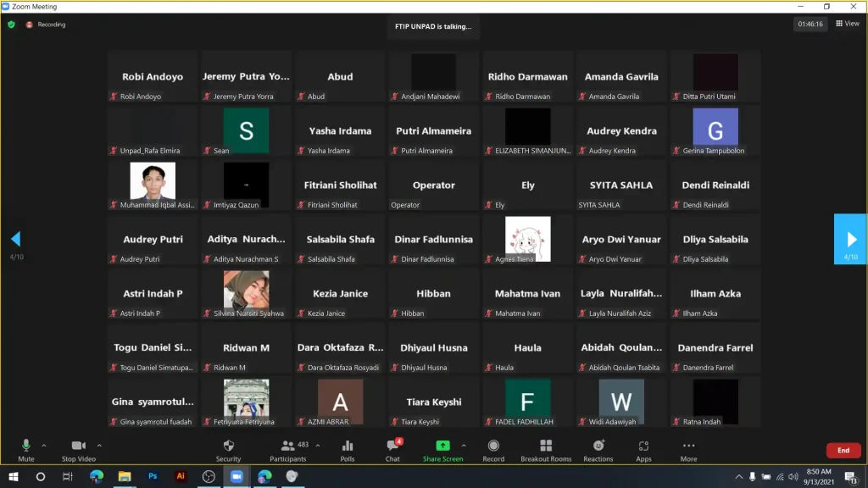868x488 pixels.
Task: Go to previous gallery page arrow
Action: pos(15,239)
